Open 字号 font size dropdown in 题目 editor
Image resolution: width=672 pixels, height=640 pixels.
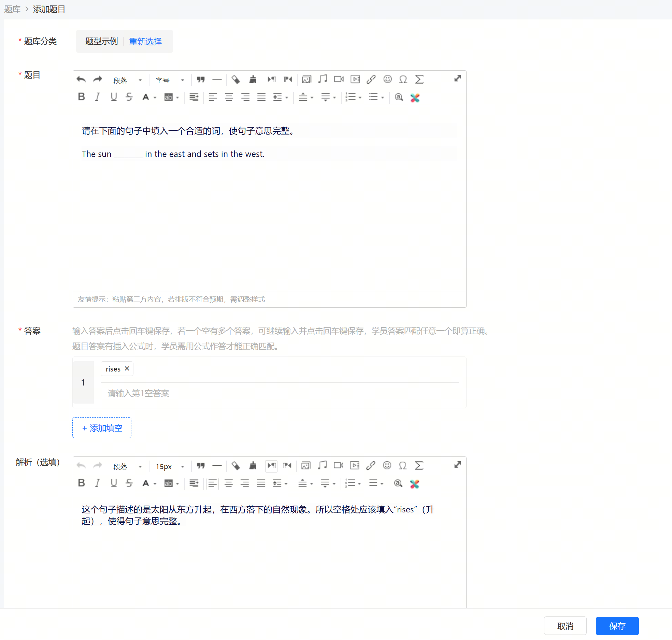170,80
